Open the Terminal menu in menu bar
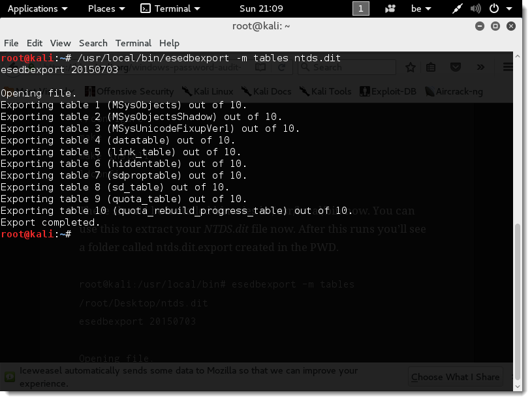 [133, 43]
